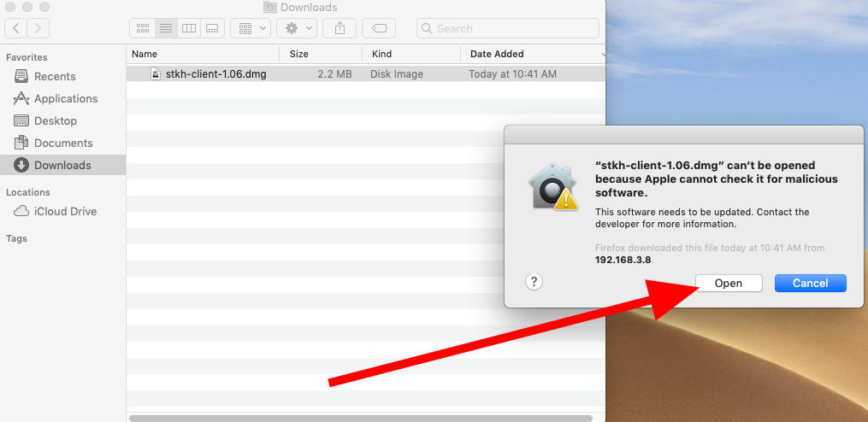Sort files by the Date Added column
The height and width of the screenshot is (422, 868).
(x=533, y=54)
